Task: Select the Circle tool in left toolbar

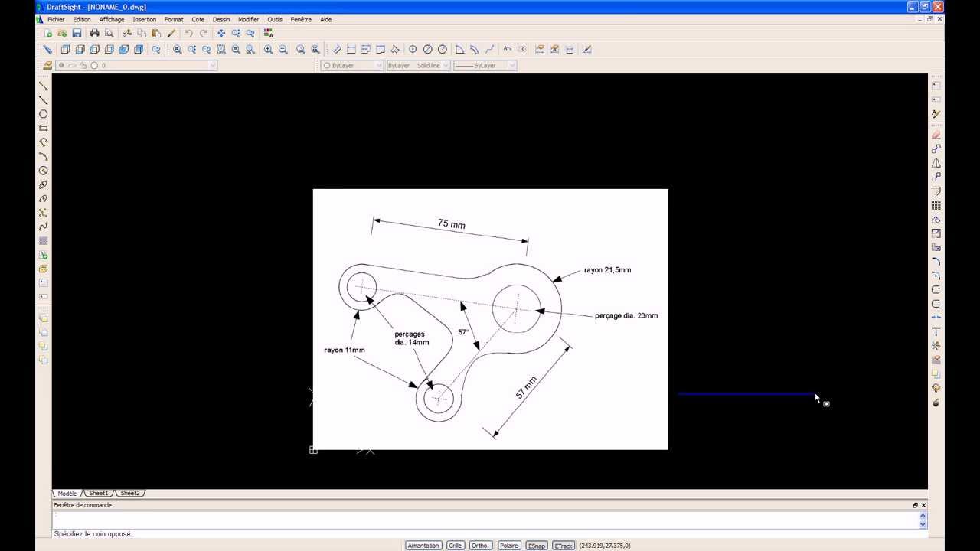Action: click(44, 171)
